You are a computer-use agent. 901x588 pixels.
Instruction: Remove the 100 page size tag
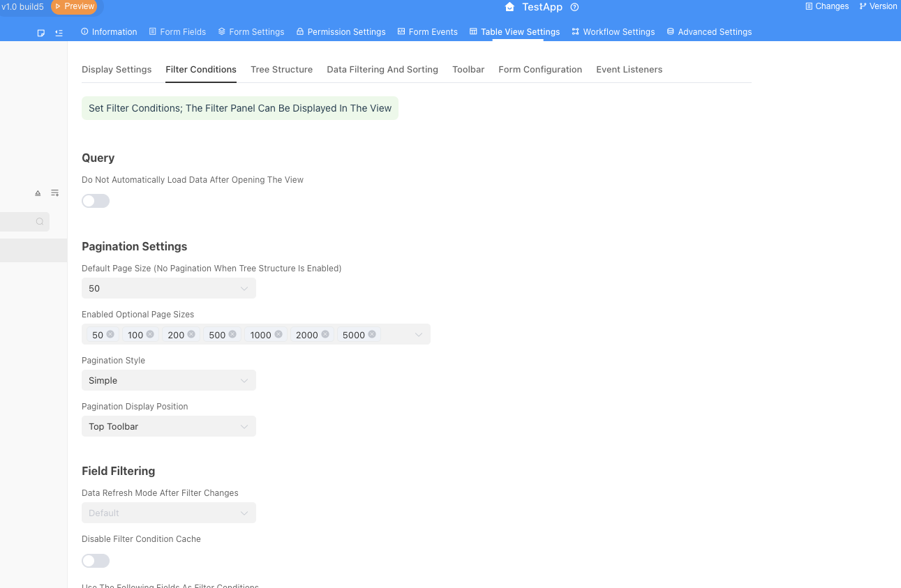(x=150, y=334)
